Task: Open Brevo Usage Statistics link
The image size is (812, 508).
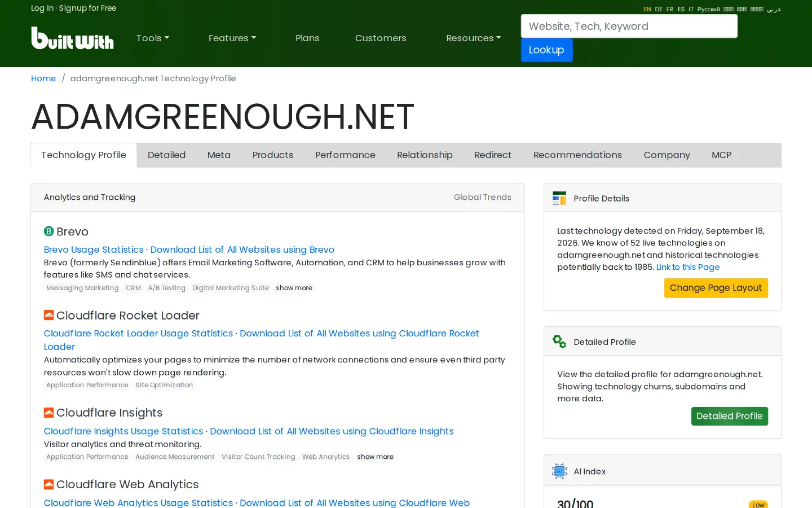Action: point(94,249)
